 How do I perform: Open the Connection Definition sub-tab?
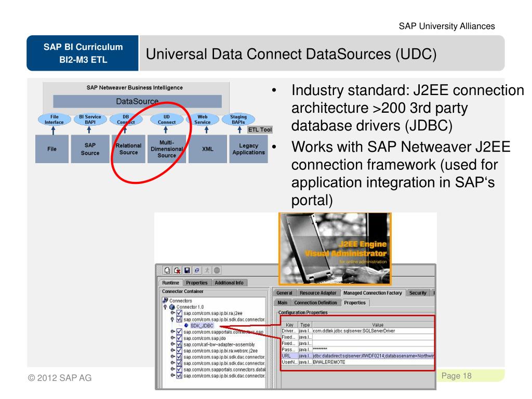click(315, 303)
